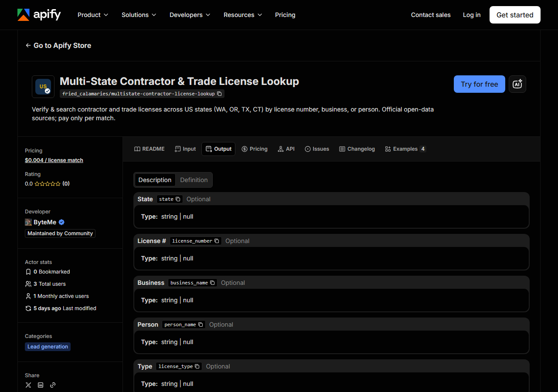The width and height of the screenshot is (558, 392).
Task: Open the AI assistant icon button
Action: (x=517, y=84)
